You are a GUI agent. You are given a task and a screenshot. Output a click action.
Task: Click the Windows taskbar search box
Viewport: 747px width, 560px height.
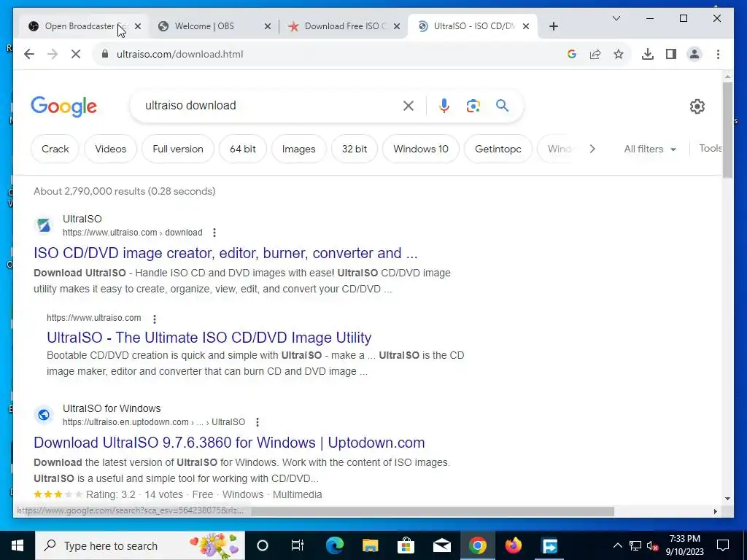140,545
